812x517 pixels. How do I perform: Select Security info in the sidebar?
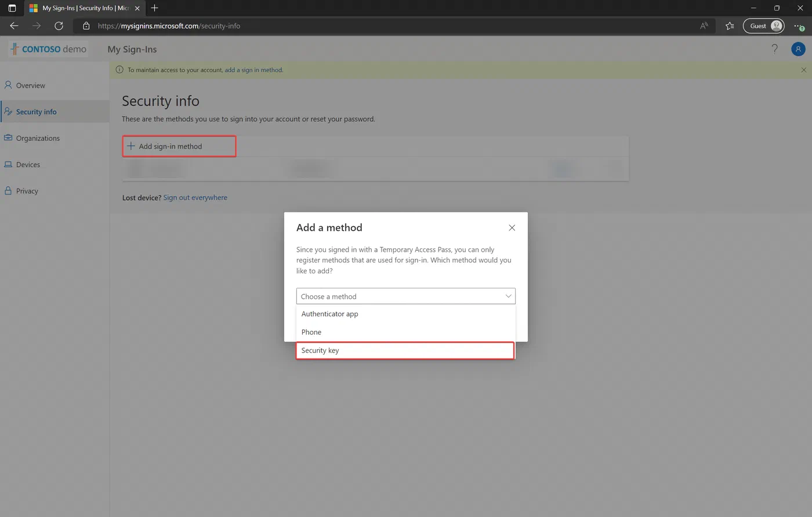coord(55,111)
